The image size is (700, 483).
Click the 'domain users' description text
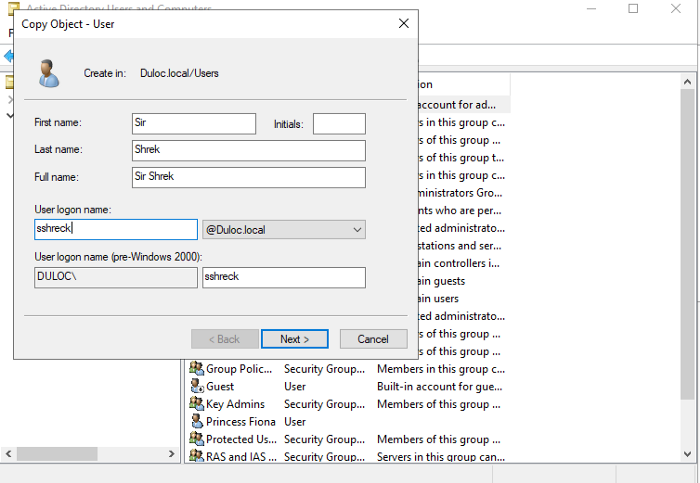438,299
